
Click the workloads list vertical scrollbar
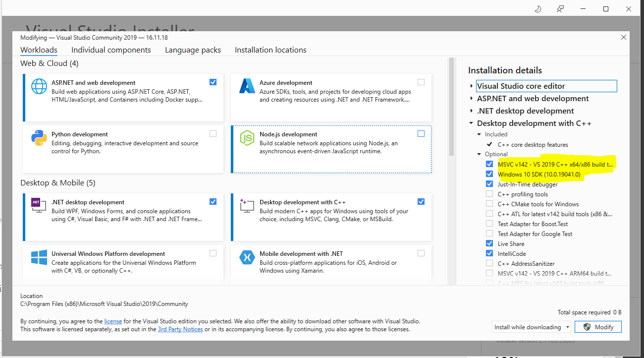[x=451, y=107]
